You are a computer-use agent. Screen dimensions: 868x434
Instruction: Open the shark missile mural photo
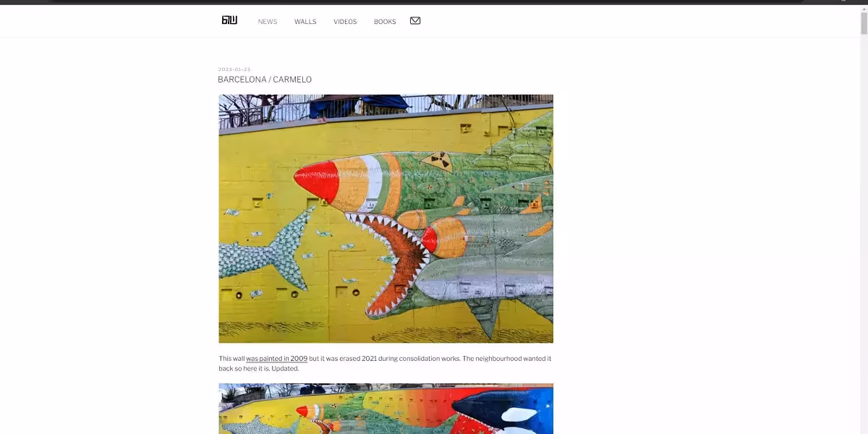point(386,218)
